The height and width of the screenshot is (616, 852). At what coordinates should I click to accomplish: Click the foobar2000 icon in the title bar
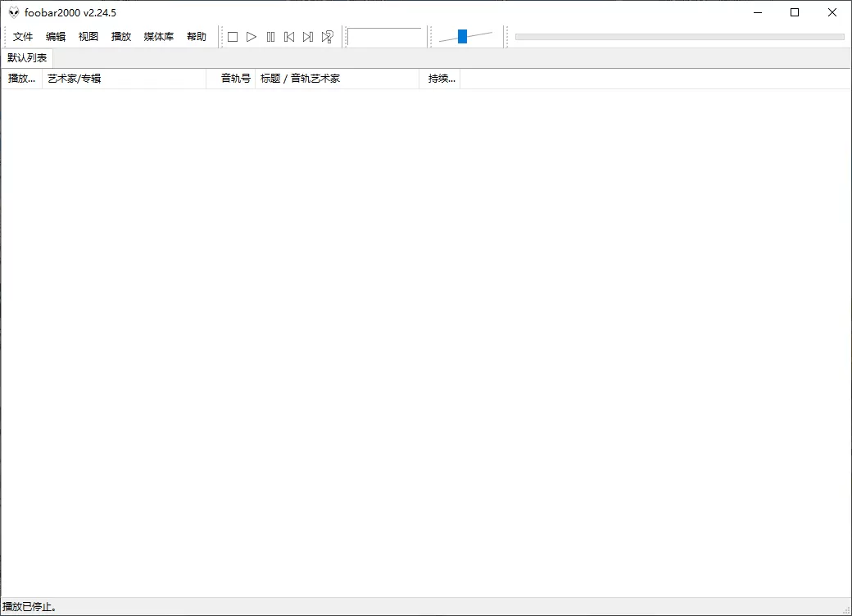pos(12,11)
